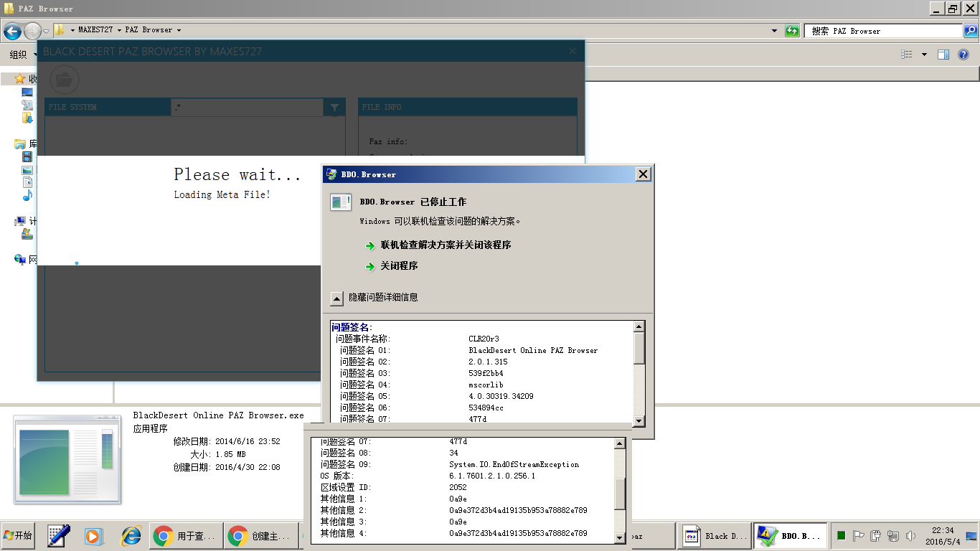Viewport: 980px width, 551px height.
Task: Click the open folder icon in PAZ Browser
Action: click(x=64, y=80)
